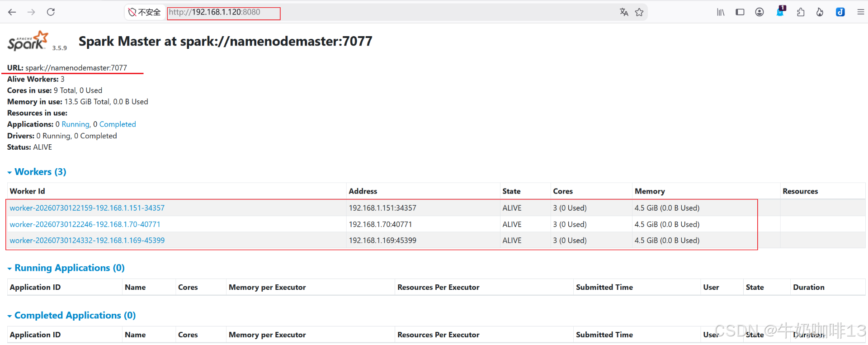Click the flame-shaped extension icon
The height and width of the screenshot is (345, 868).
click(820, 12)
